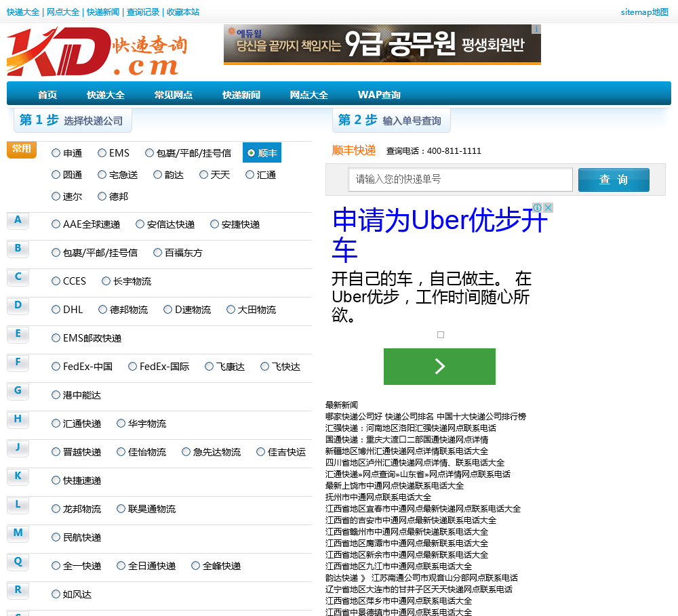Close the Uber ad with X icon
678x616 pixels.
click(x=548, y=207)
